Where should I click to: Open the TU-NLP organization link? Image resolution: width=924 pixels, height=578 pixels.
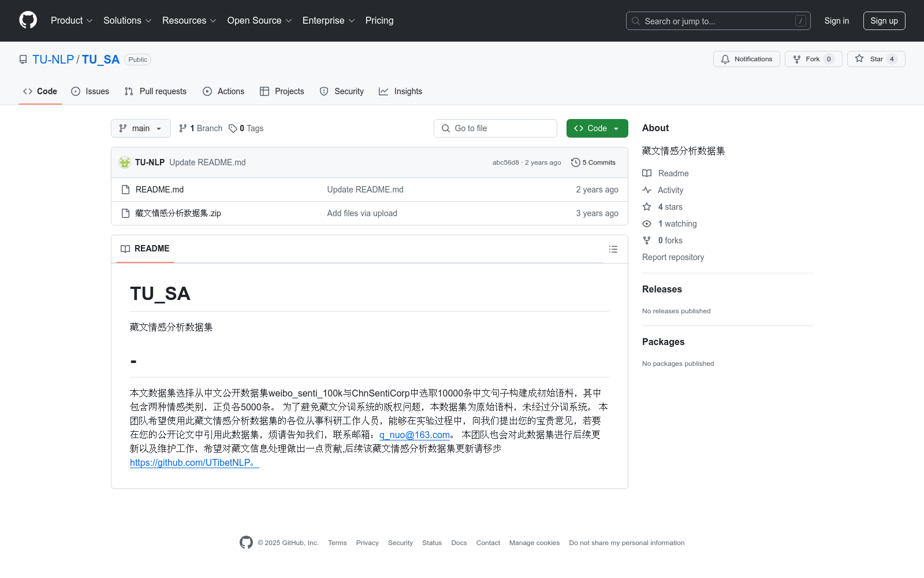point(53,60)
